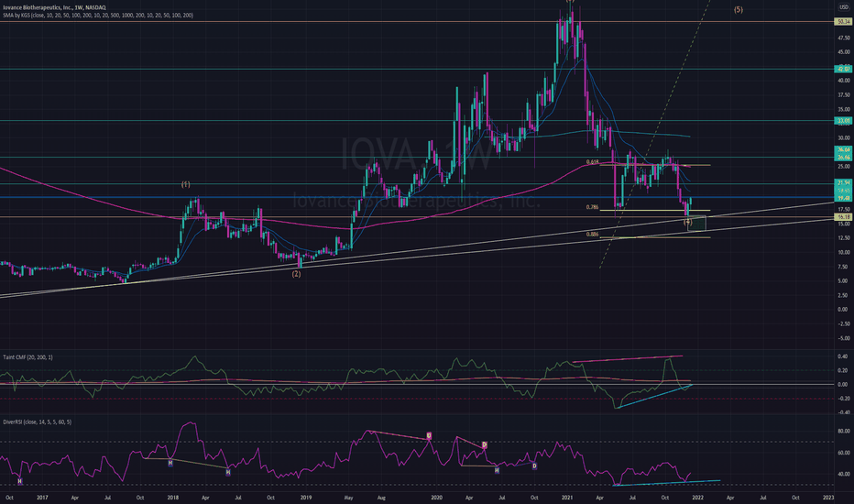Click the 42.07 price label
Image resolution: width=854 pixels, height=504 pixels.
click(844, 70)
